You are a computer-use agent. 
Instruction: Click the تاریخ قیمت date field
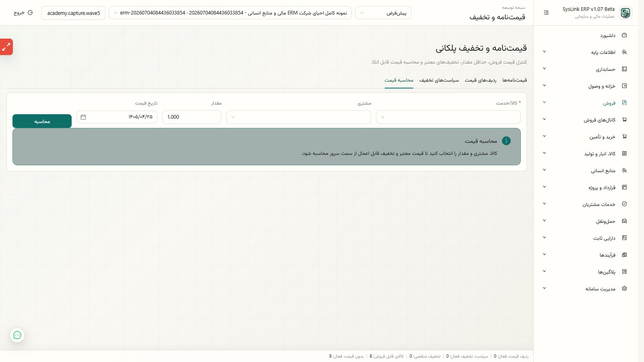point(117,117)
